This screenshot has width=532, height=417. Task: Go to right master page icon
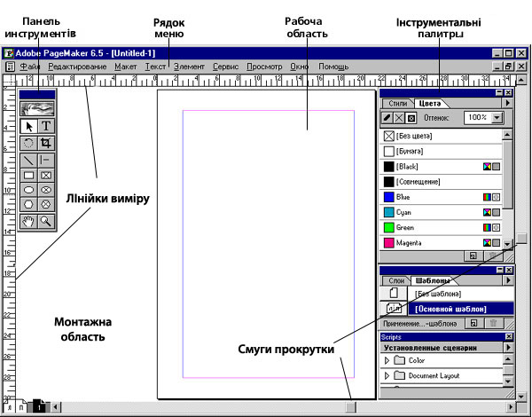21,407
